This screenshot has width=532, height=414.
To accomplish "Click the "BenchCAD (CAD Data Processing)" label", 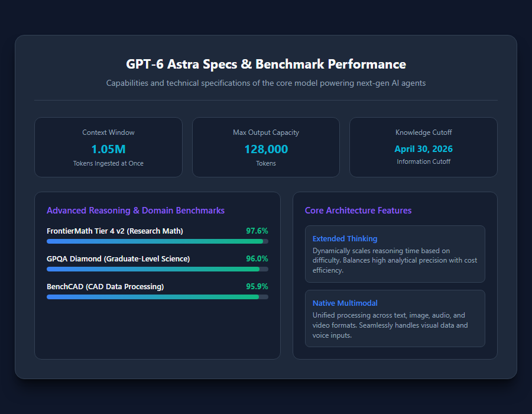I will tap(106, 286).
